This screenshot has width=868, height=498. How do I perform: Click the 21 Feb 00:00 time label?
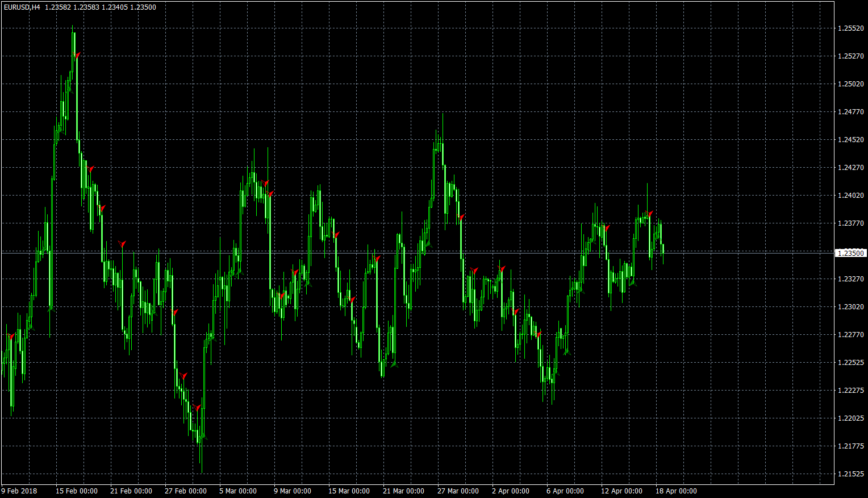click(131, 491)
